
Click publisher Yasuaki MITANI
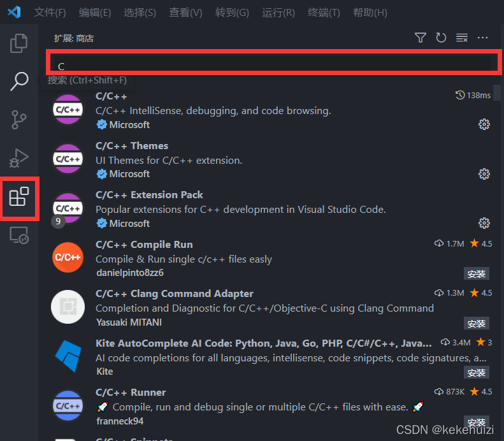(x=129, y=322)
